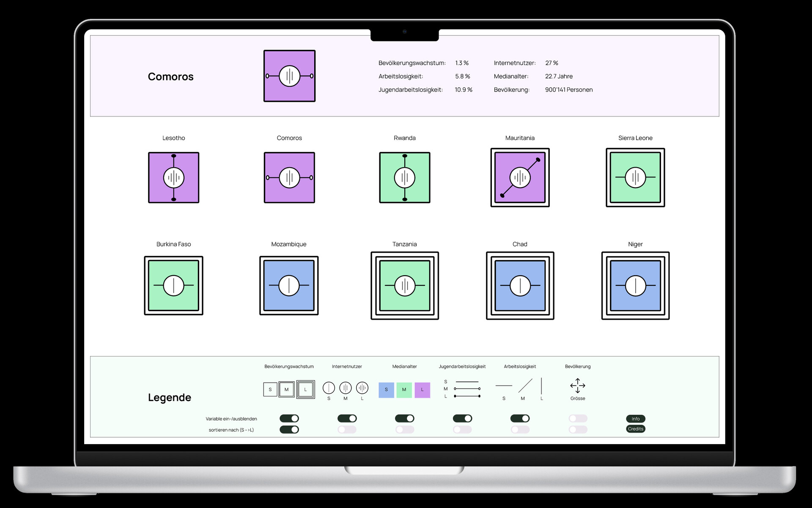Hide the Internetnutzer variable
This screenshot has width=812, height=508.
click(347, 418)
